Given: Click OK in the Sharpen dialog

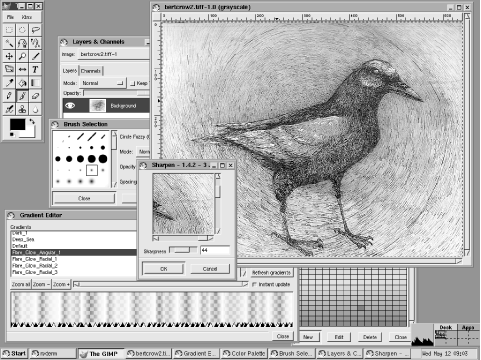Looking at the screenshot, I should (x=163, y=269).
